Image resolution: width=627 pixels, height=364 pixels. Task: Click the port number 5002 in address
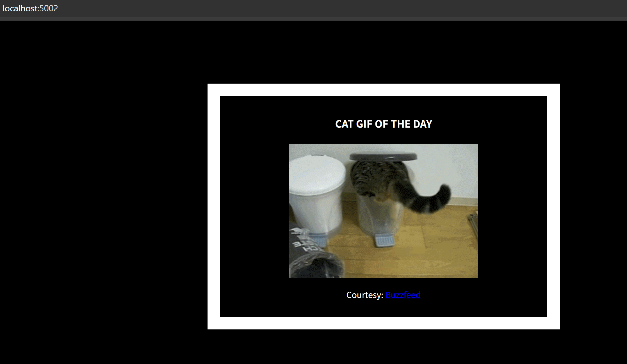pyautogui.click(x=49, y=8)
